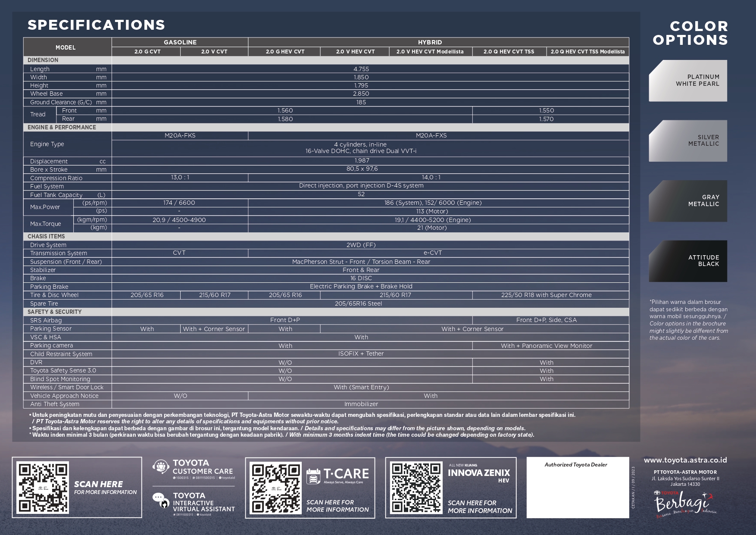Click the T-CARE calendar car icon
The image size is (756, 535).
coord(313,476)
